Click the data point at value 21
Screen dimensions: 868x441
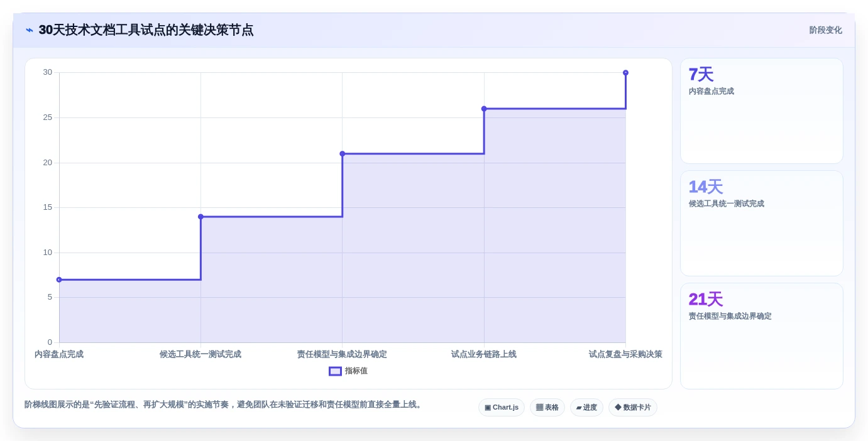click(x=343, y=153)
